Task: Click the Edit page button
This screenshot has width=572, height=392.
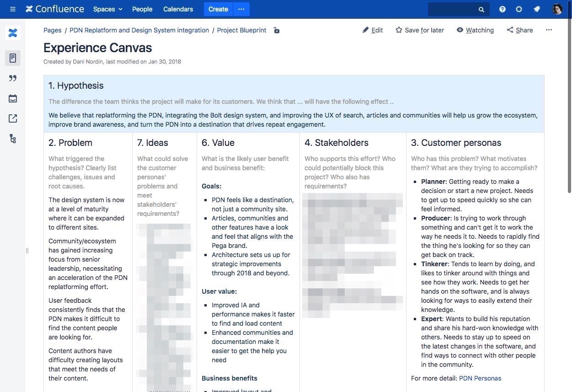Action: (373, 30)
